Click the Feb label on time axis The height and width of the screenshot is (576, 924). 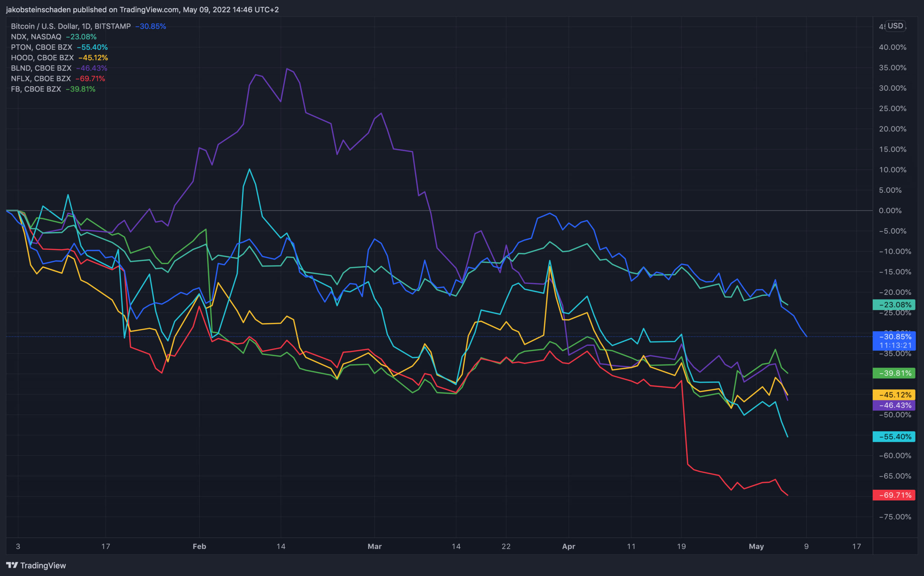coord(199,546)
